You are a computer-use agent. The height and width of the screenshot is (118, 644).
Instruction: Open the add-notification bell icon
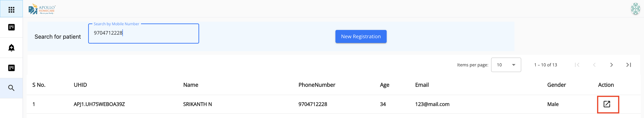point(11,48)
